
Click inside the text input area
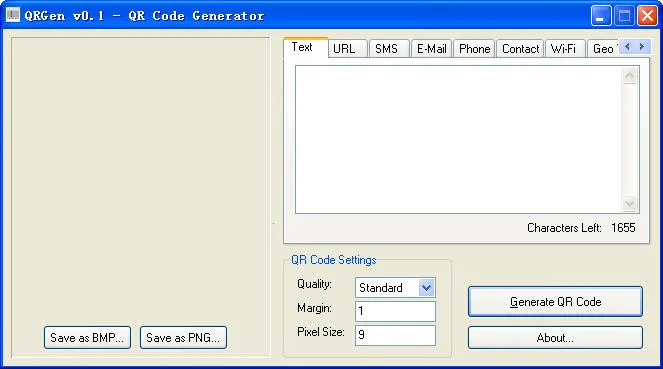pos(458,139)
